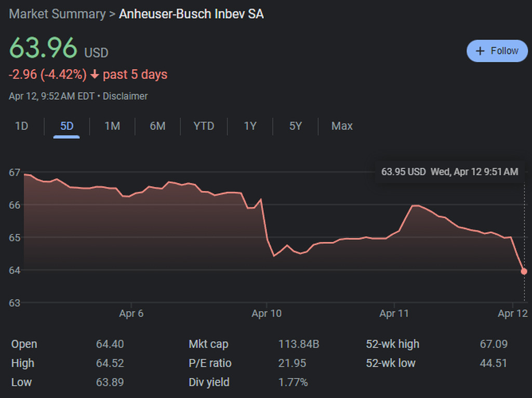Switch to the 6M range tab

tap(158, 126)
